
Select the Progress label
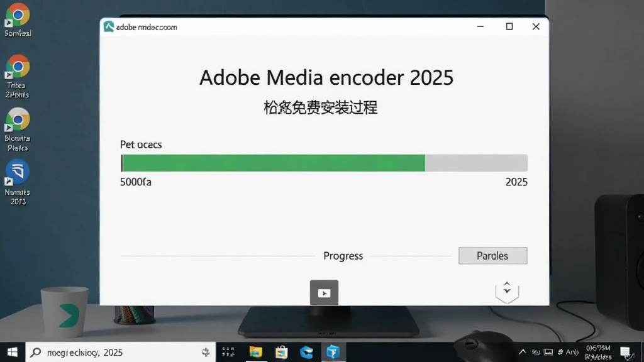343,256
